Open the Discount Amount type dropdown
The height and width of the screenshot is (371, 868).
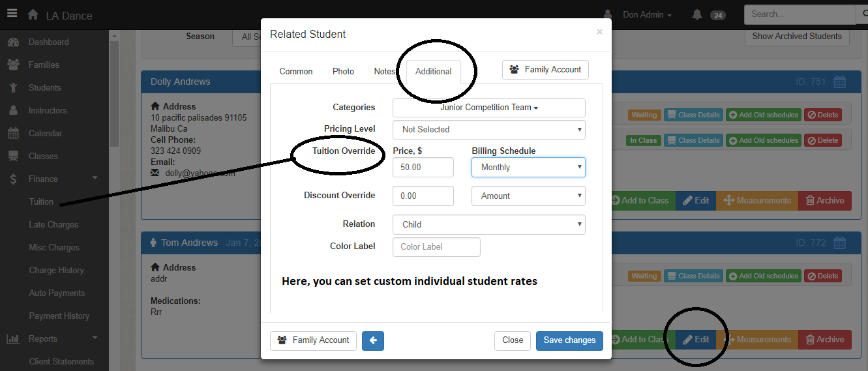[x=528, y=196]
